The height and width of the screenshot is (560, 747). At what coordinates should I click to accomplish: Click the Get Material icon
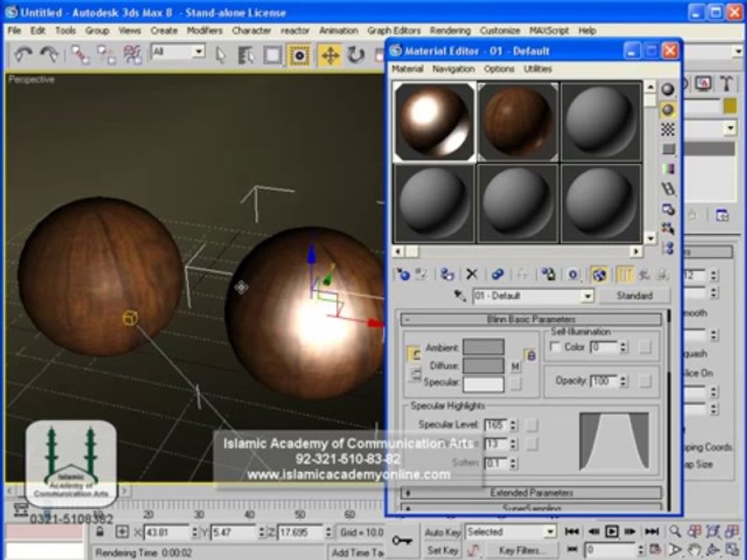403,275
